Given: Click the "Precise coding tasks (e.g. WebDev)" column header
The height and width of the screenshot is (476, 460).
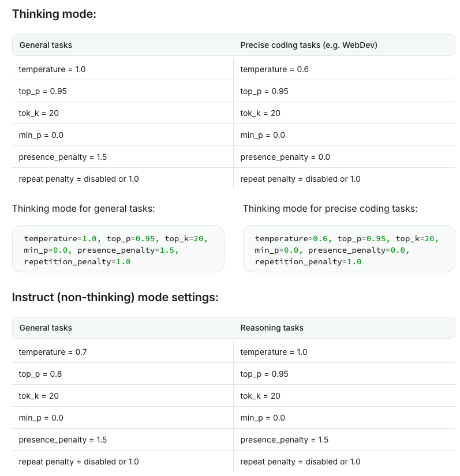Looking at the screenshot, I should coord(309,45).
